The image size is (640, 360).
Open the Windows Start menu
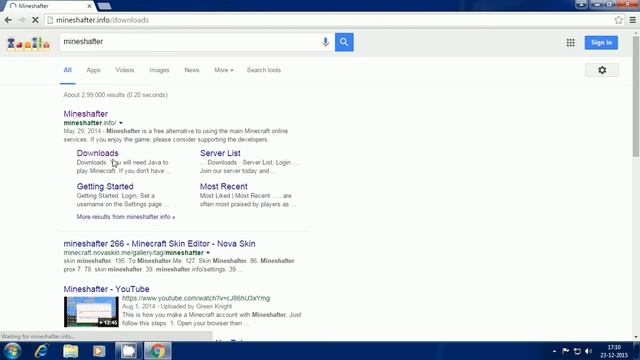pyautogui.click(x=12, y=351)
